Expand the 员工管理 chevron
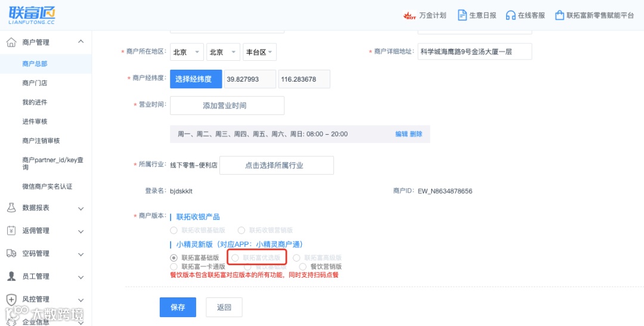644x326 pixels. click(81, 278)
